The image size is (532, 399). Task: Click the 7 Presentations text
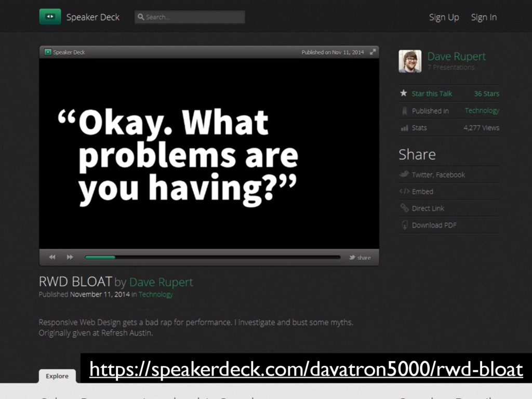(x=451, y=67)
